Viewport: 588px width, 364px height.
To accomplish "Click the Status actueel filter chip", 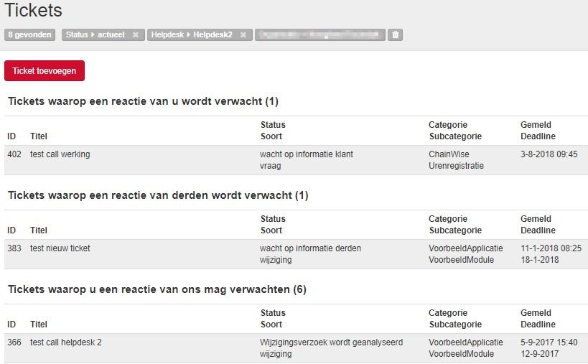I will pos(95,34).
